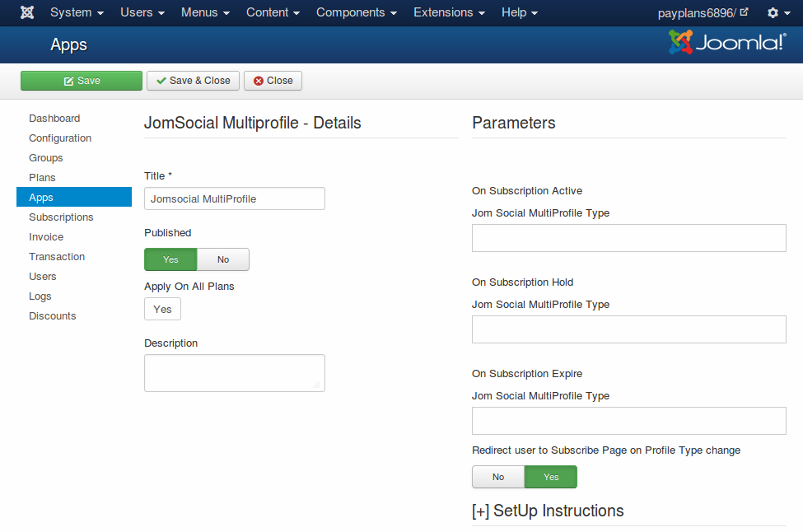The height and width of the screenshot is (532, 803).
Task: Click On Subscription Expire MultiProfile Type field
Action: tap(629, 421)
